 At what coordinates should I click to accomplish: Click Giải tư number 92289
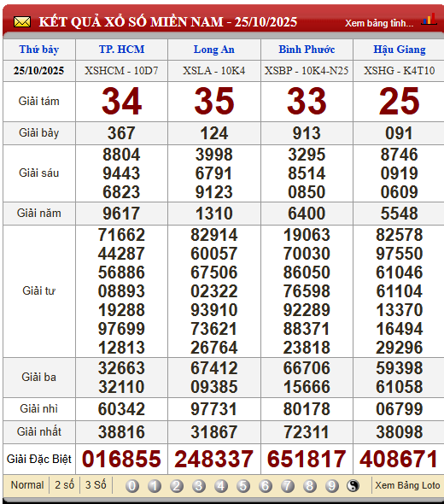click(307, 310)
